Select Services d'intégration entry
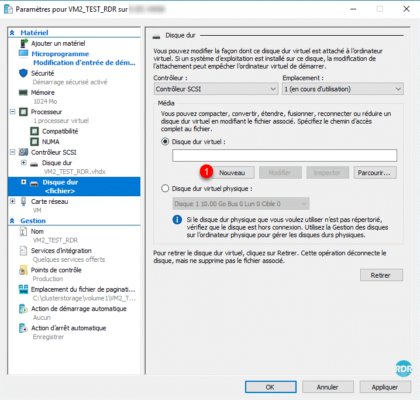 (x=61, y=251)
